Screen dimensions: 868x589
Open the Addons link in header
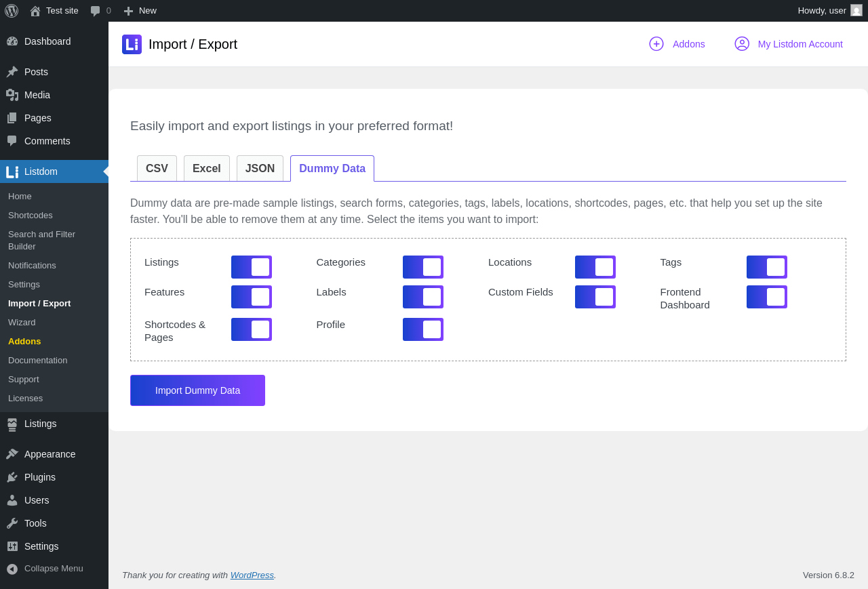689,44
